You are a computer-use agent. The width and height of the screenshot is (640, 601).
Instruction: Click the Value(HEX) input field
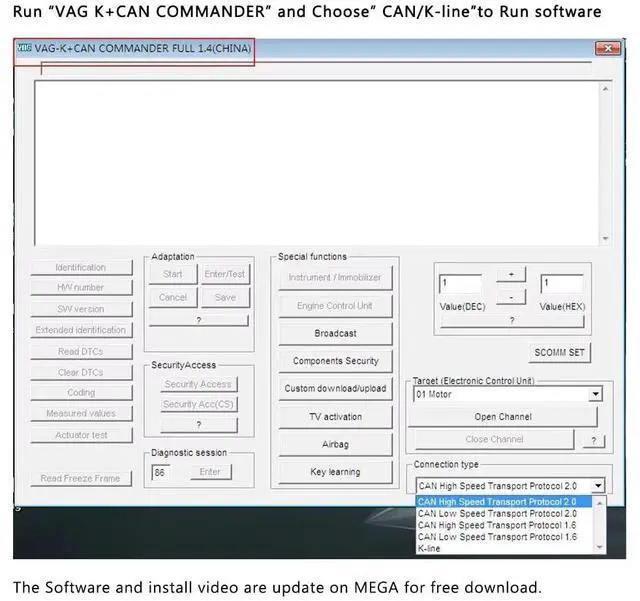tap(562, 284)
